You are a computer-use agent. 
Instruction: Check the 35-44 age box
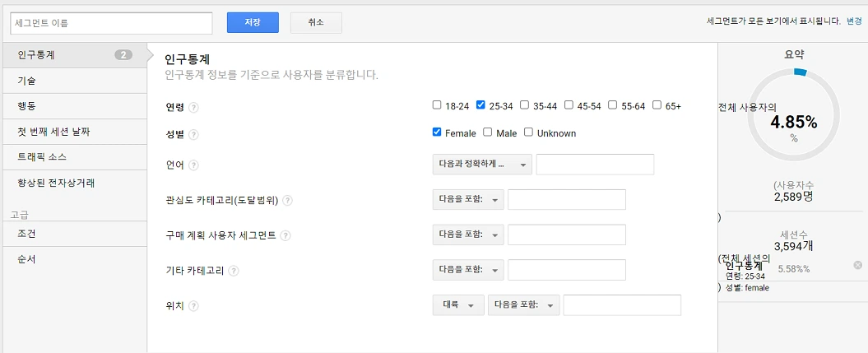[524, 105]
